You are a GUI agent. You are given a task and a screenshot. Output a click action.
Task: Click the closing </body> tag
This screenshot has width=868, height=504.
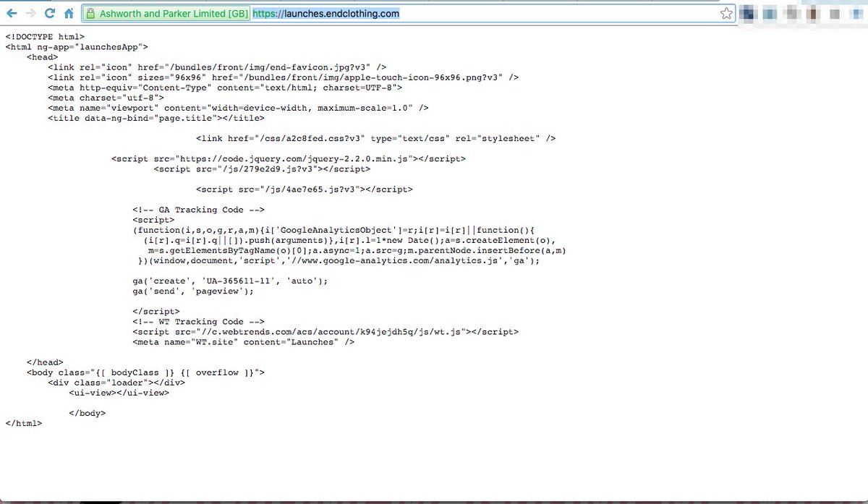[88, 413]
